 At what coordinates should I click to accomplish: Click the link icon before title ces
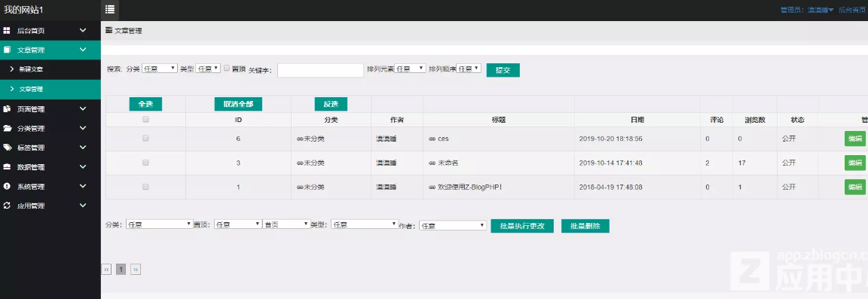click(432, 139)
